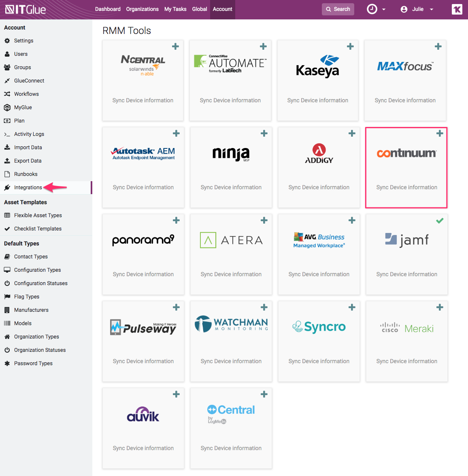Open Configuration Statuses in sidebar
Screen dimensions: 468x476
click(46, 283)
